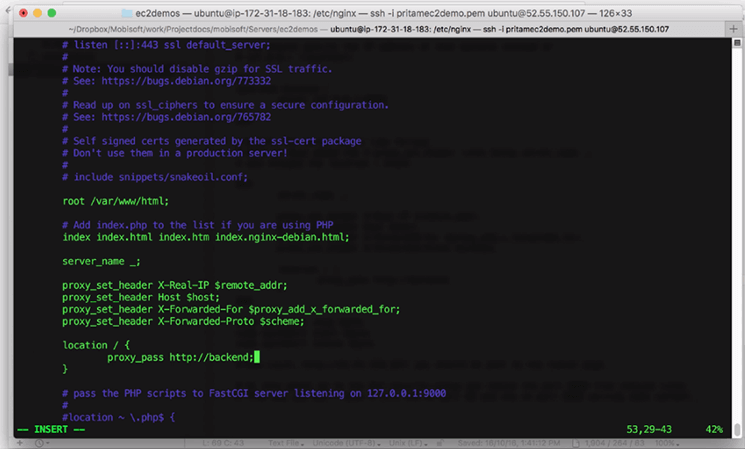Image resolution: width=745 pixels, height=449 pixels.
Task: Click the 'Self signed certs generated' comment line
Action: pyautogui.click(x=212, y=141)
